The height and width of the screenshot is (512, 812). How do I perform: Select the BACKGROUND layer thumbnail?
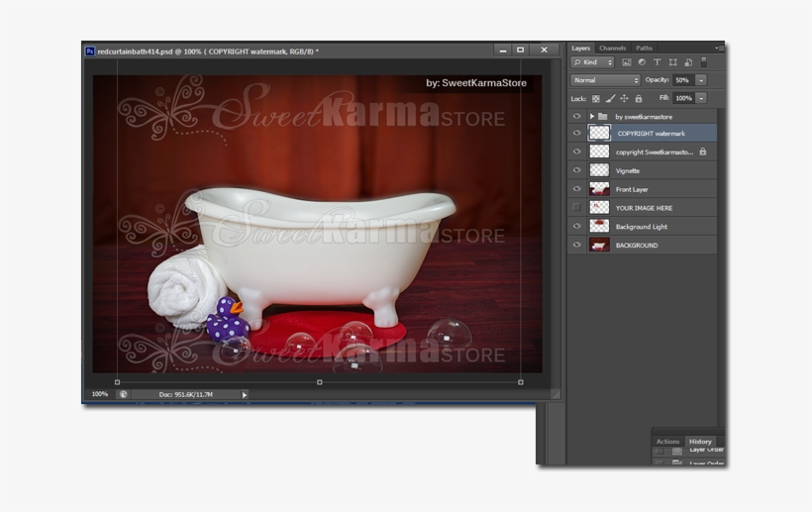(599, 245)
